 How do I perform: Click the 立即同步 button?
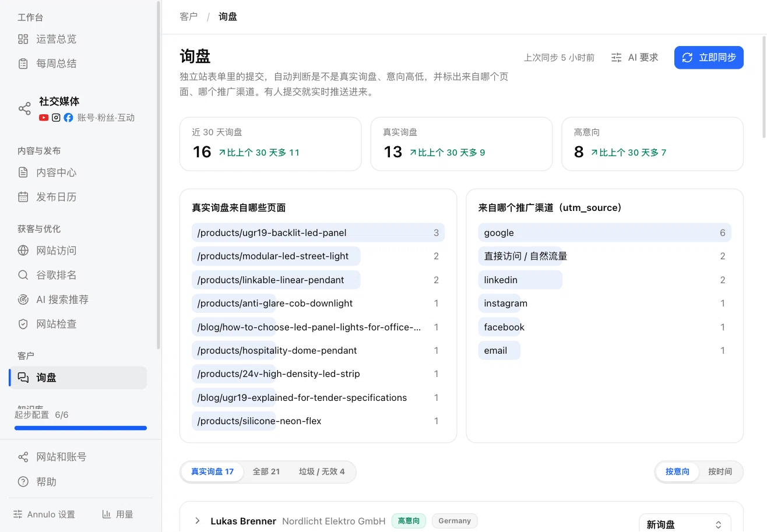click(x=709, y=58)
